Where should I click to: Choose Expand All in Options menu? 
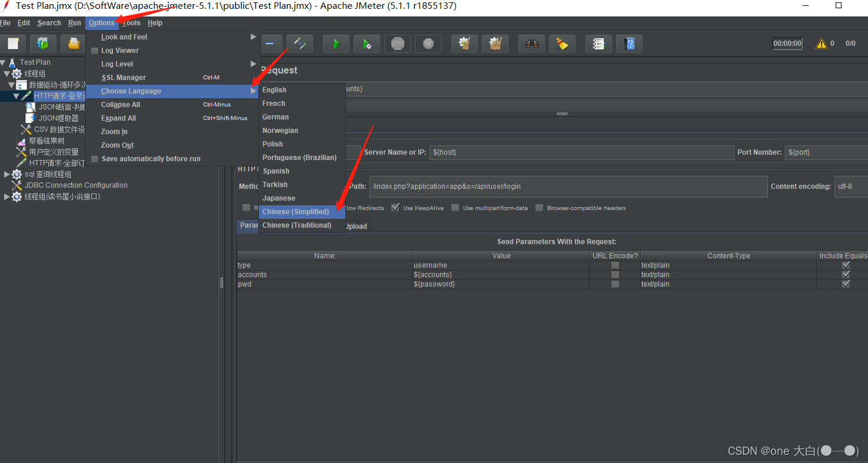(172, 118)
